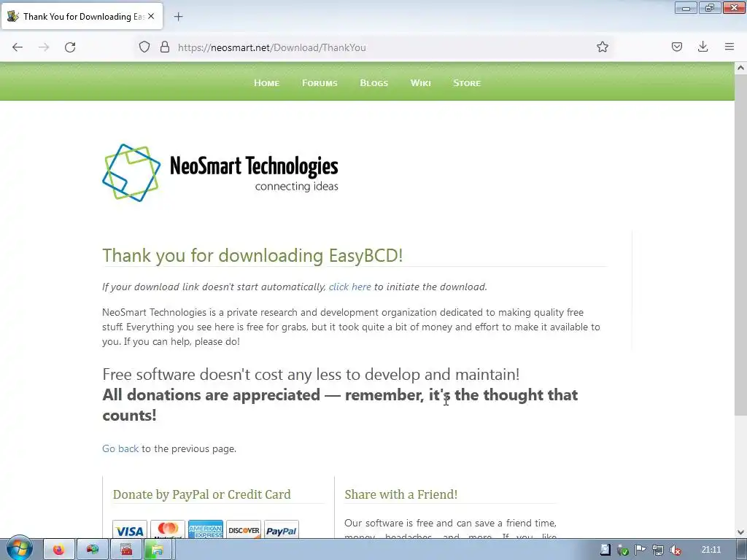The image size is (747, 560).
Task: Switch to Firefox in the taskbar
Action: [x=59, y=550]
